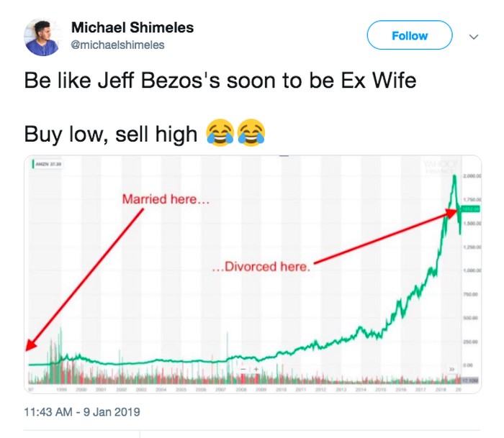Click the first laughing-crying emoji
This screenshot has height=438, width=504.
[x=220, y=132]
